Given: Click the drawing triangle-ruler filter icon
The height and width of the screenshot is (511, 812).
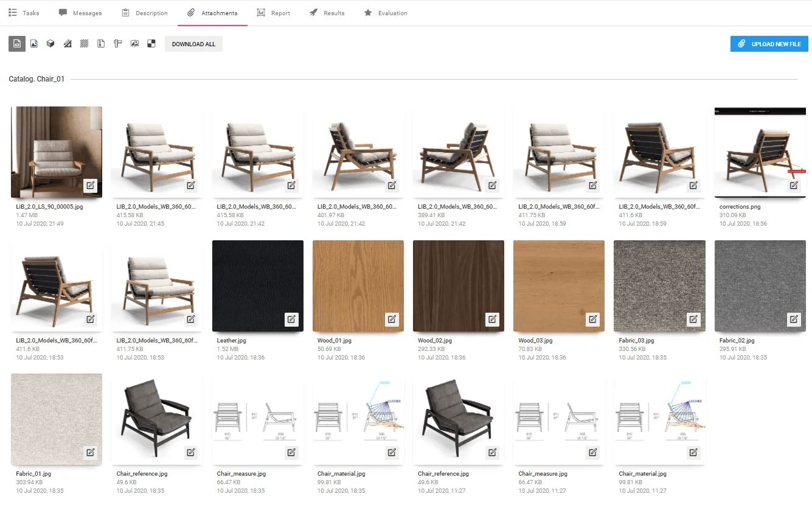Looking at the screenshot, I should coord(68,44).
